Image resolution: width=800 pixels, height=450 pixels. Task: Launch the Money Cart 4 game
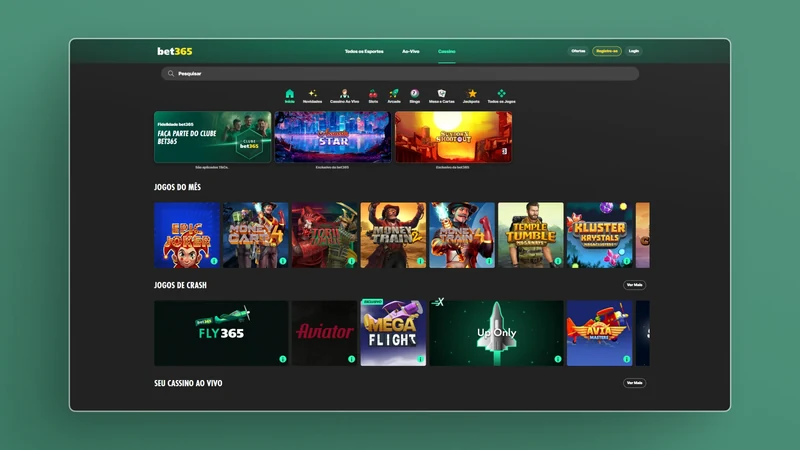point(256,235)
